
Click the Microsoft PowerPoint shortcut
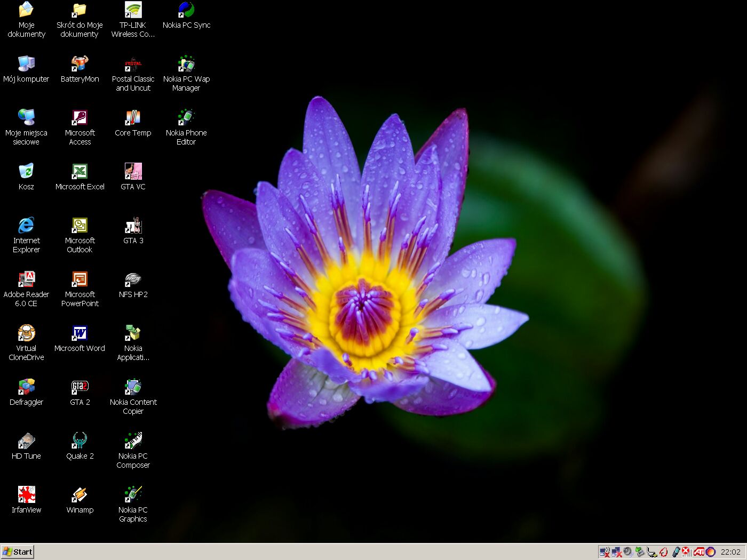80,279
